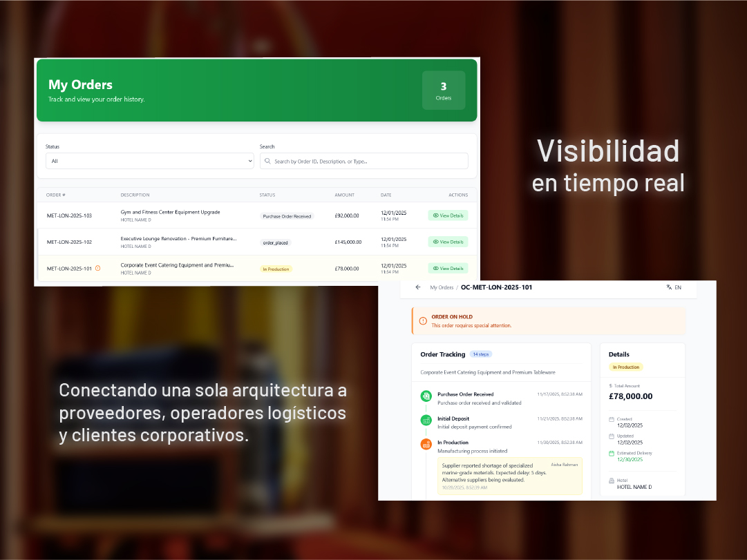This screenshot has height=560, width=747.
Task: View details for order MET-LON-2025-101
Action: [448, 268]
